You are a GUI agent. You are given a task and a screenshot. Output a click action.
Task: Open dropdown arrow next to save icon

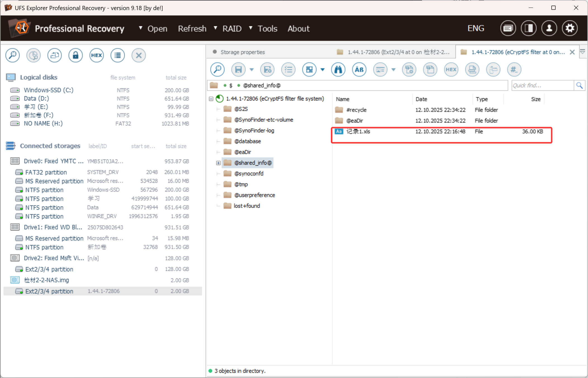click(252, 70)
